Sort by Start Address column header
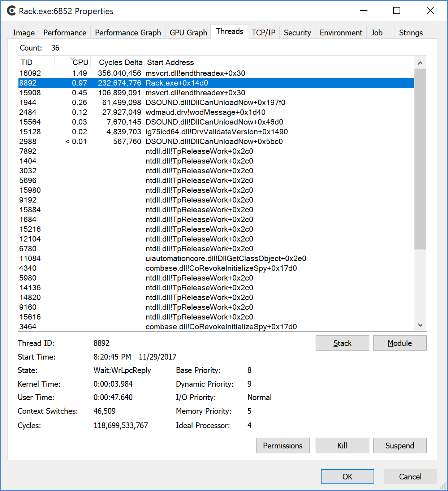Screen dimensions: 448x491 pyautogui.click(x=279, y=62)
